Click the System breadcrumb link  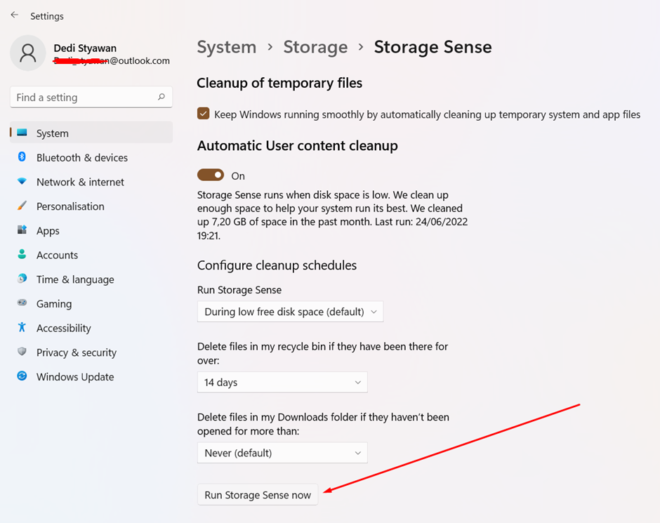226,47
